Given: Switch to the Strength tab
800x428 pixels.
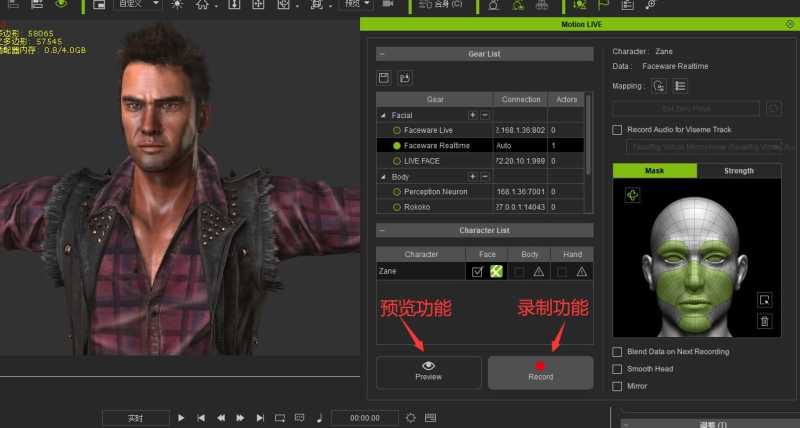Looking at the screenshot, I should point(738,171).
